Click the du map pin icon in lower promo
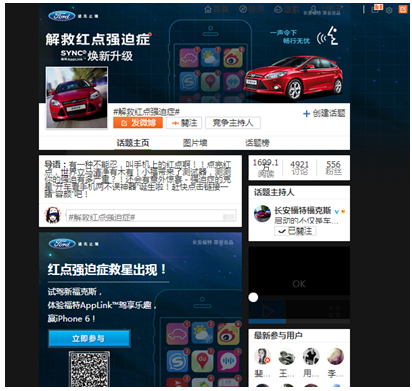This screenshot has height=391, width=412. (x=202, y=361)
